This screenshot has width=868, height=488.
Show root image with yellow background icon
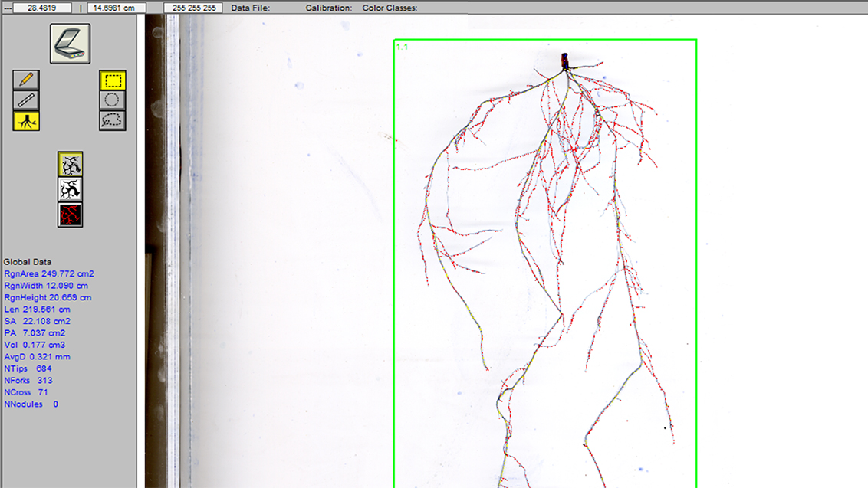point(71,164)
